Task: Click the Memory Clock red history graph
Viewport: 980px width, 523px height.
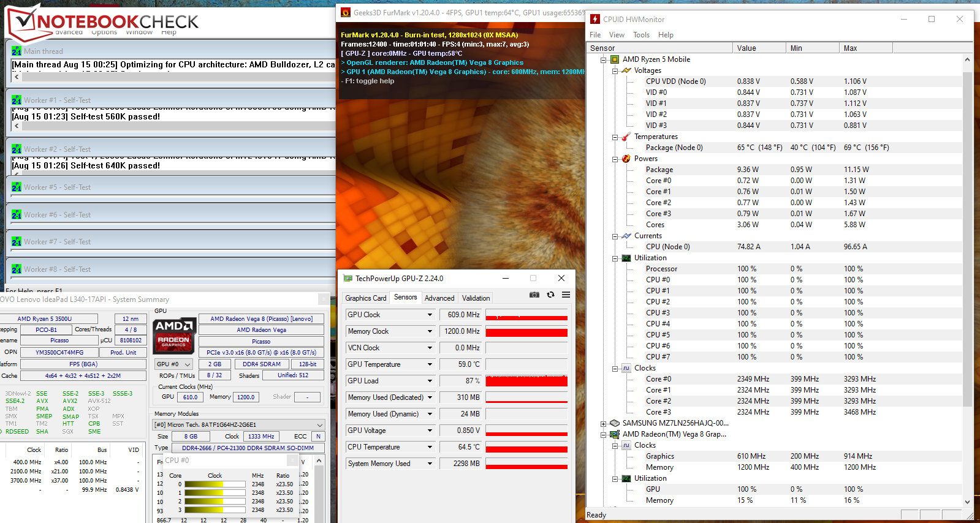Action: 526,331
